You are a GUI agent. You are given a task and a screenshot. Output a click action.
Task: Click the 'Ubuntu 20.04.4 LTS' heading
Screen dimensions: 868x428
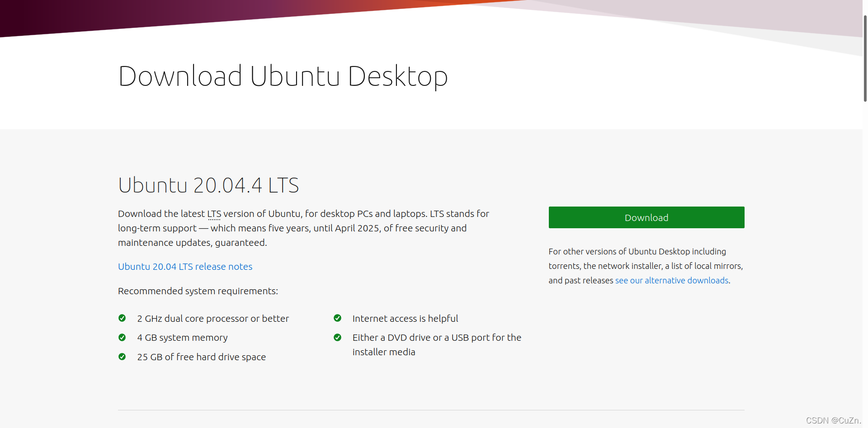point(208,185)
